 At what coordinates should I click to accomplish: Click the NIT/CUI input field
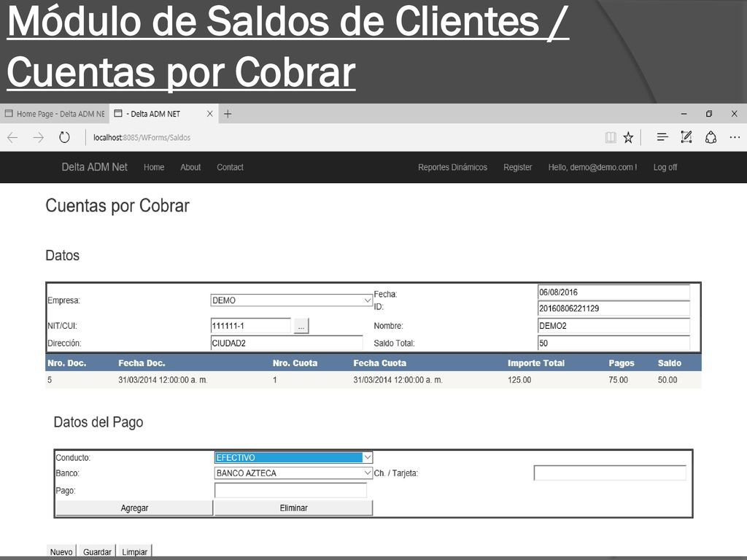(251, 326)
